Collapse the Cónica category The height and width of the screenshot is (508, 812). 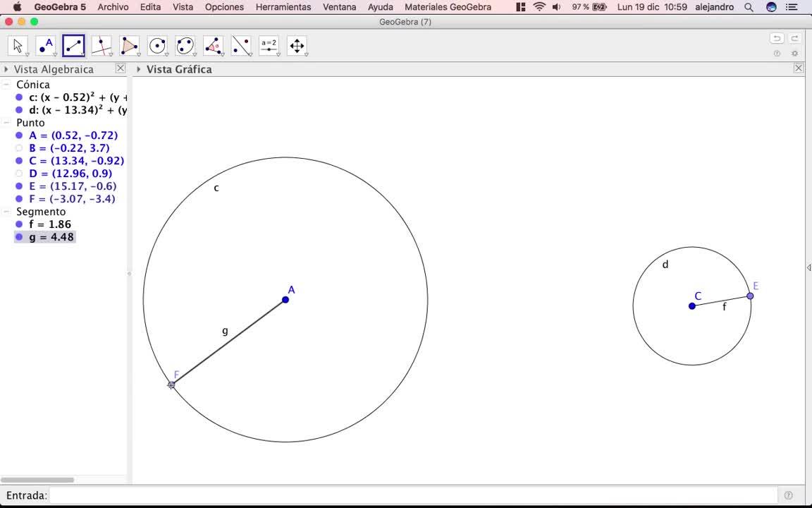(x=6, y=85)
